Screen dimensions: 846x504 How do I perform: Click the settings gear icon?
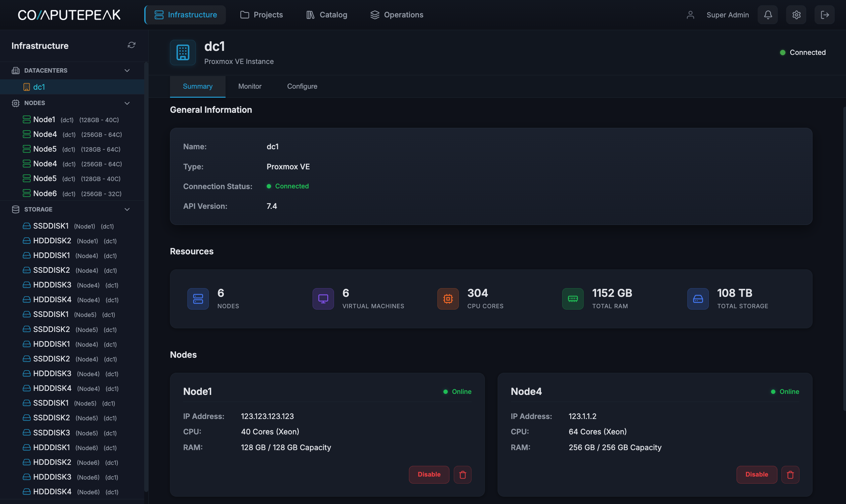[796, 15]
